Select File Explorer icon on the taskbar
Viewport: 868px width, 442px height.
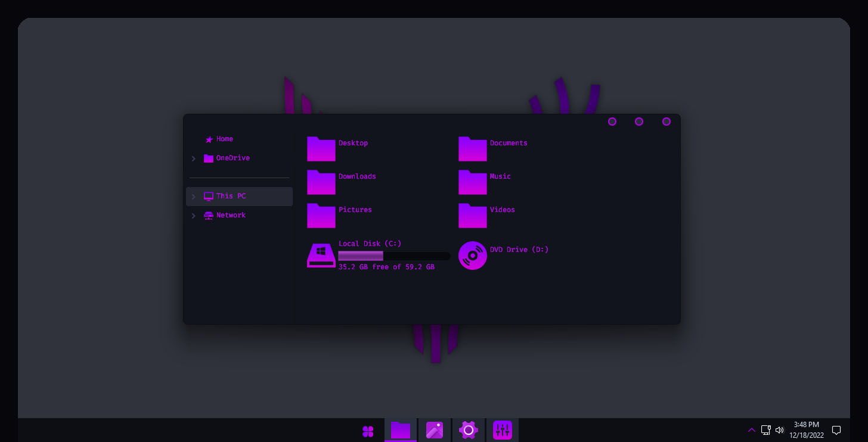400,429
